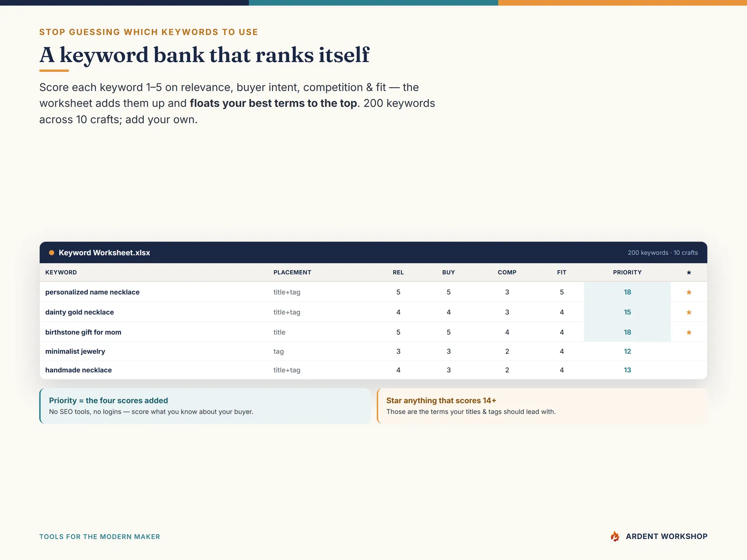Click the orange dot beside Keyword Worksheet.xlsx
The height and width of the screenshot is (560, 747).
click(x=52, y=252)
